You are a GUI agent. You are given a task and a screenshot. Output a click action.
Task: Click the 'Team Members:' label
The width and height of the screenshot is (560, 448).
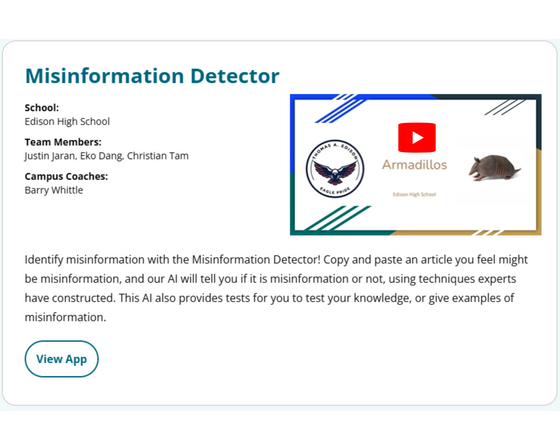(63, 142)
